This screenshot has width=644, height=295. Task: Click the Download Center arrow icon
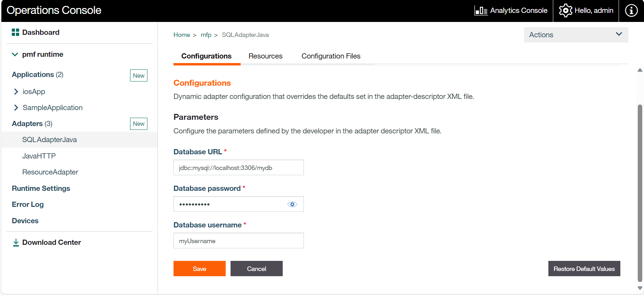pos(16,242)
